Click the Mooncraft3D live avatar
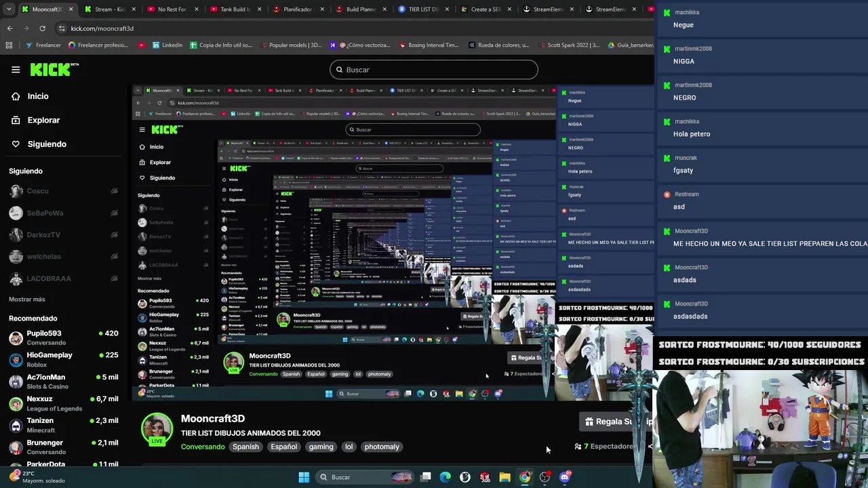The image size is (868, 488). (157, 430)
